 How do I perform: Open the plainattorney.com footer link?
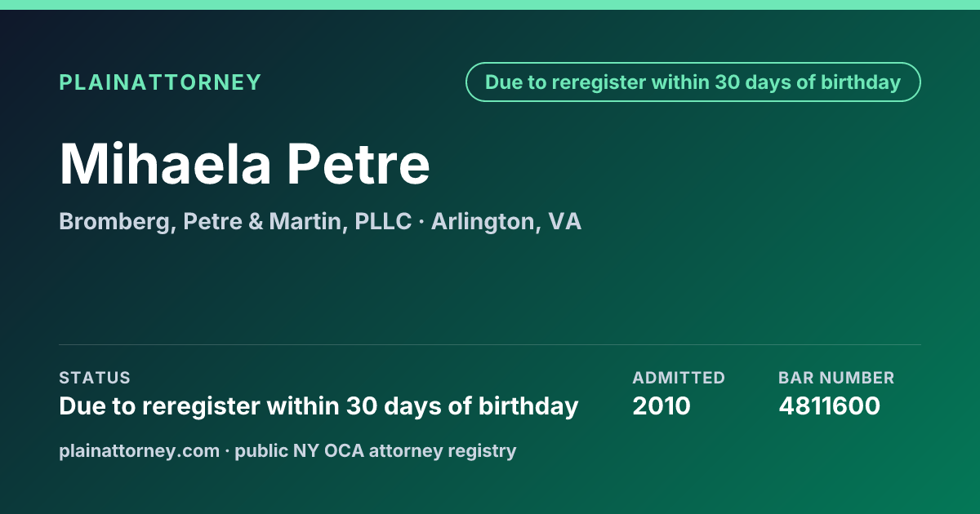coord(139,451)
